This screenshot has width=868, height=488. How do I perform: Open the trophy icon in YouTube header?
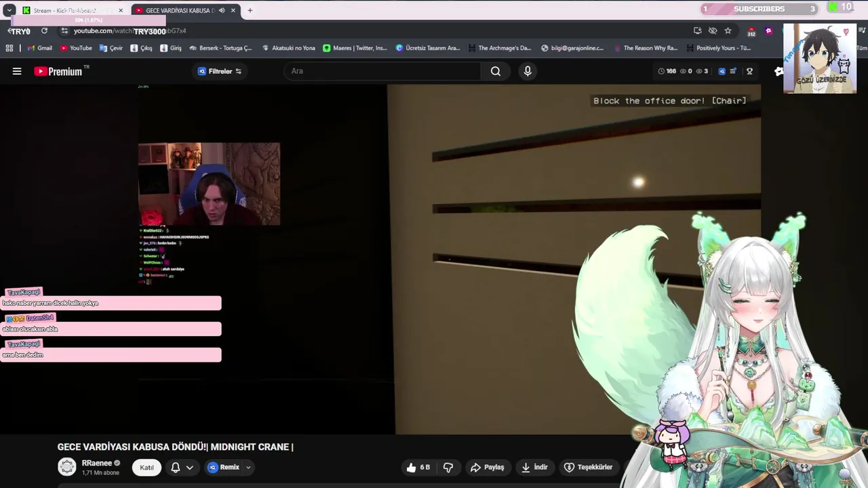point(749,71)
